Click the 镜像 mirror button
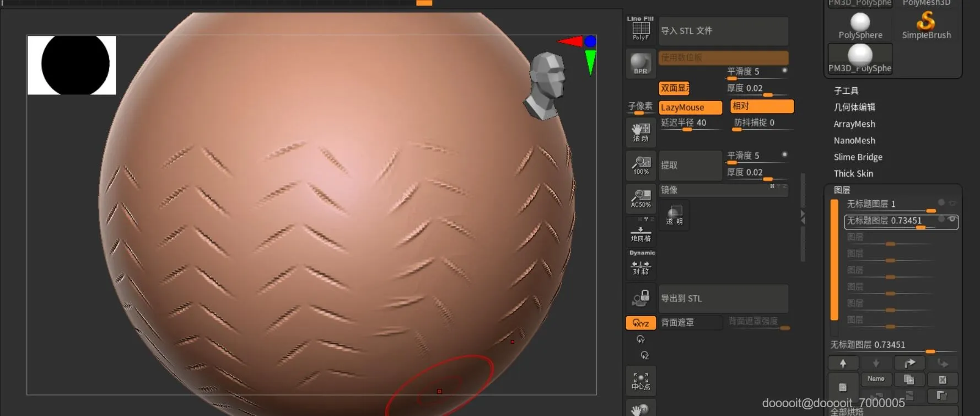 click(x=724, y=190)
